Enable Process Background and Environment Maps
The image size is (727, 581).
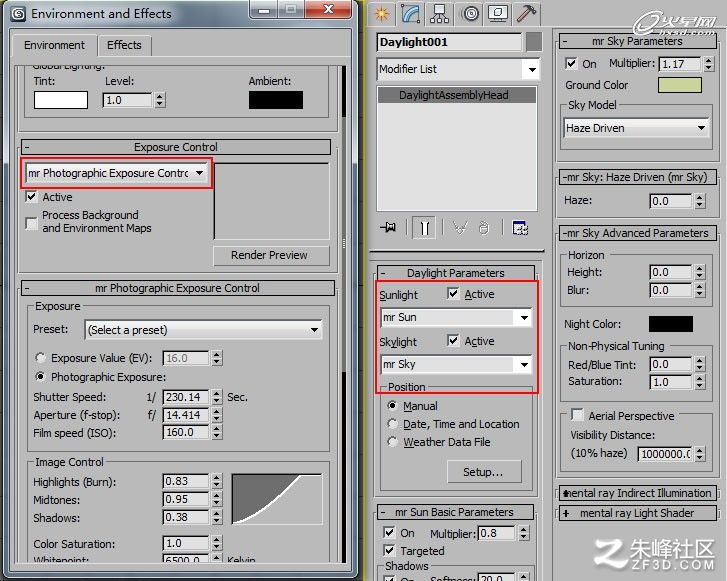(32, 223)
